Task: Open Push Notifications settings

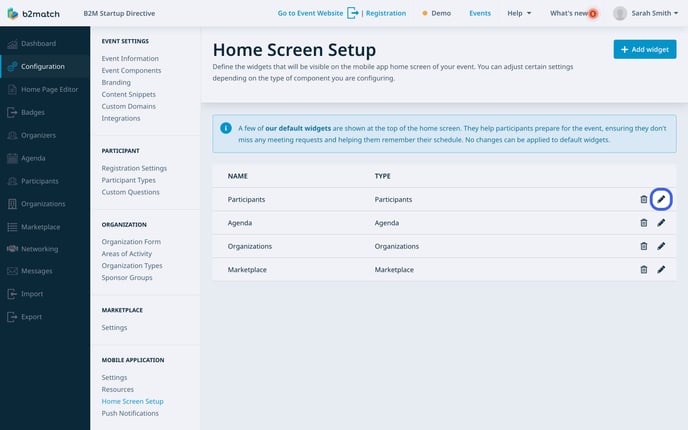Action: 130,413
